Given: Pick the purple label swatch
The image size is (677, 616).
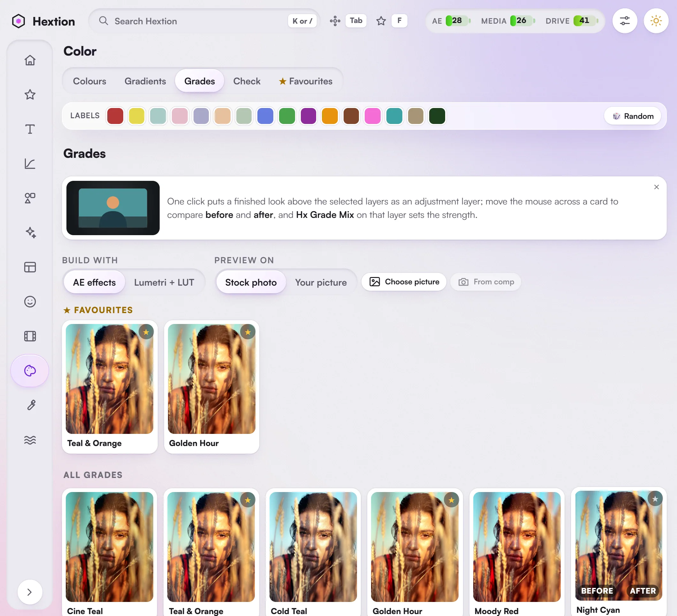Looking at the screenshot, I should (308, 116).
